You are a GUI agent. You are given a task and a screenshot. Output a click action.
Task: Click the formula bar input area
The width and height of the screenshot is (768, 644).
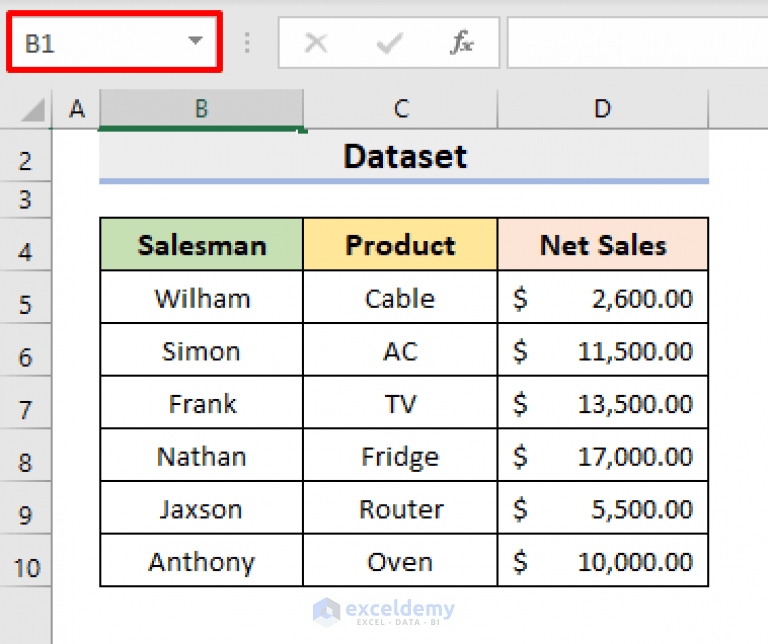pos(638,43)
